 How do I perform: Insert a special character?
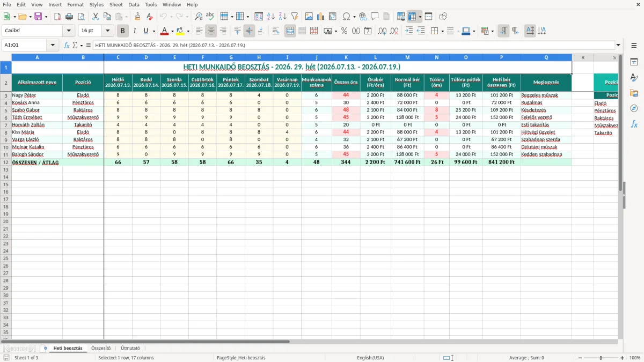click(346, 17)
